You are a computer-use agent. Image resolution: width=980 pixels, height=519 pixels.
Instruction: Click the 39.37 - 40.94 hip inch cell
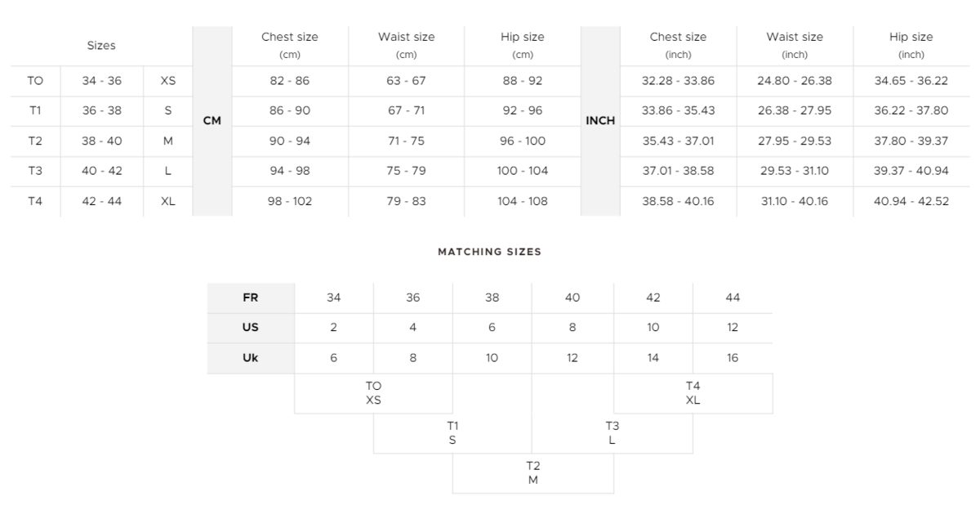point(911,171)
